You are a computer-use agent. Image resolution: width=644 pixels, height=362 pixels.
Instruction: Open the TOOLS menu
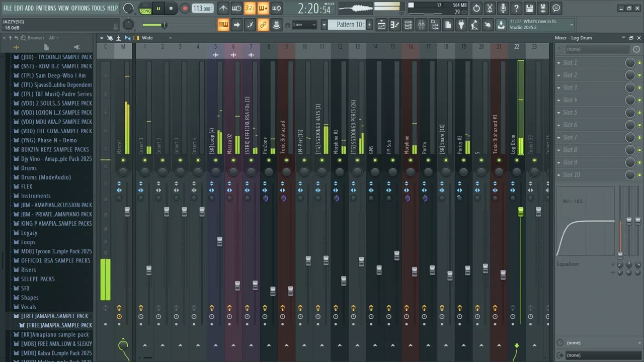click(98, 8)
